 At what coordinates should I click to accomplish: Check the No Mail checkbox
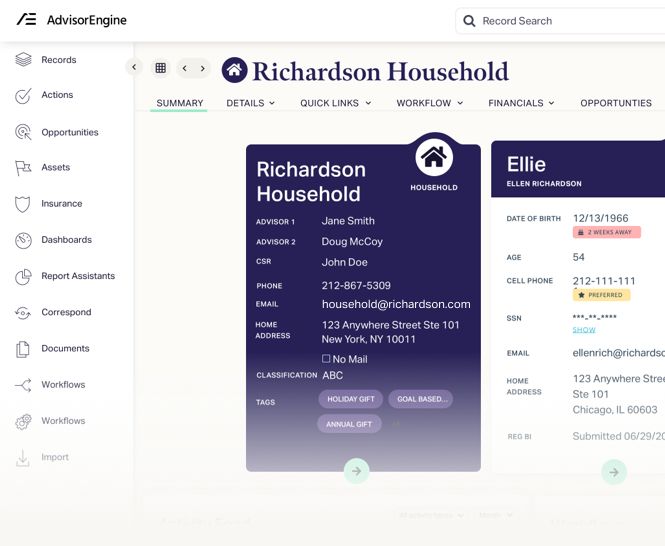pyautogui.click(x=326, y=359)
